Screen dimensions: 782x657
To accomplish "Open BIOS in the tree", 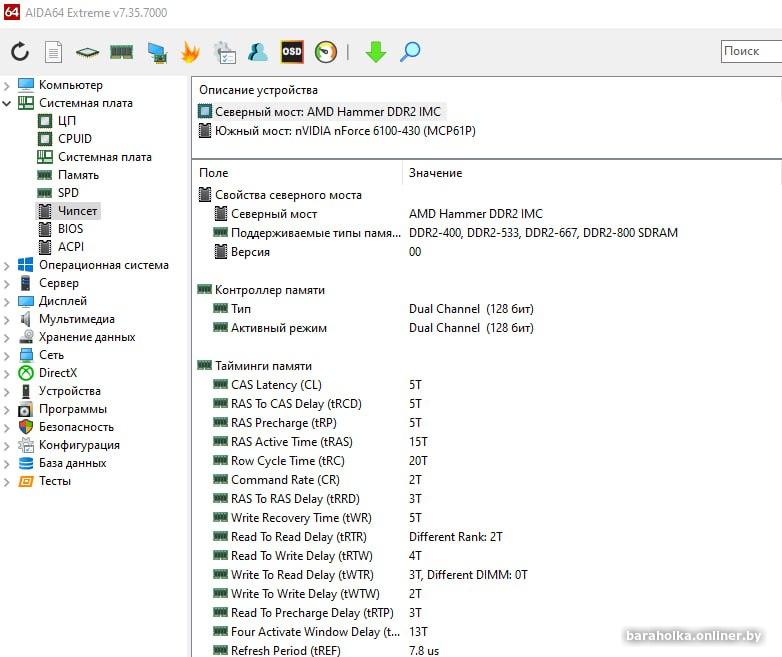I will [x=70, y=228].
